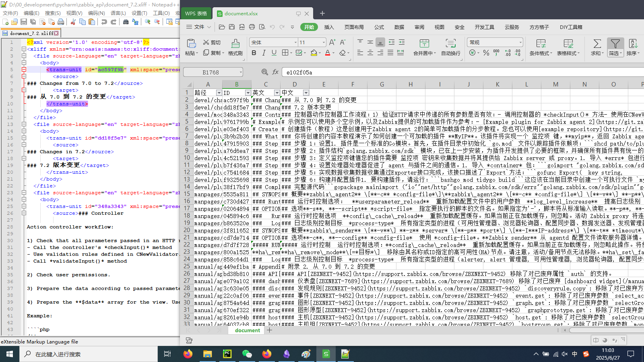Toggle auto wrap text (自动换行)
This screenshot has height=362, width=644.
(451, 47)
